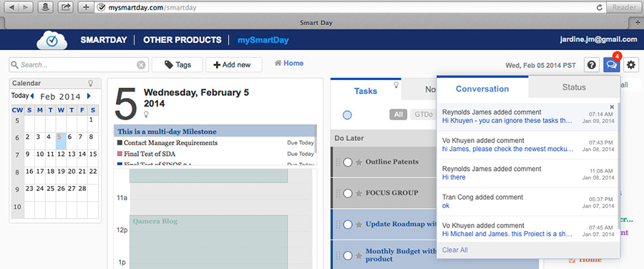Star the Monthly Budget task
Image resolution: width=644 pixels, height=269 pixels.
359,256
